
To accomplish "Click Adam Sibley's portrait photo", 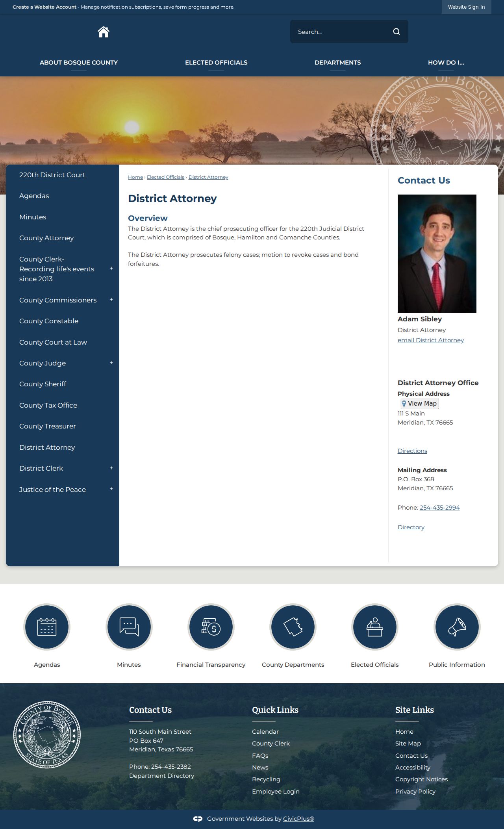I will coord(437,254).
